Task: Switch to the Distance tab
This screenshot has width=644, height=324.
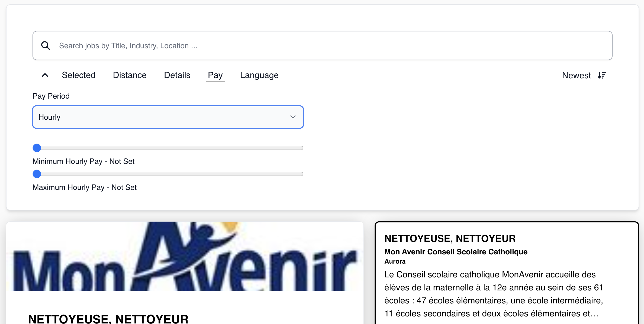Action: [x=130, y=75]
